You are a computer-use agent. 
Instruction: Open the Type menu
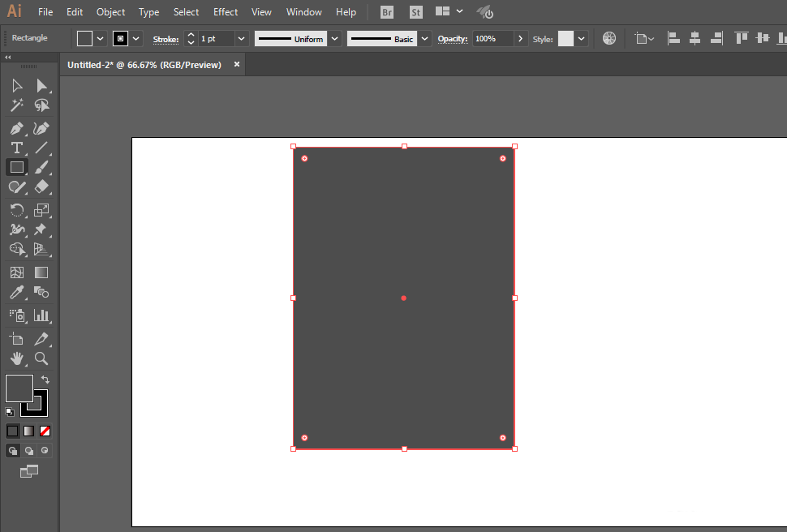(x=148, y=12)
